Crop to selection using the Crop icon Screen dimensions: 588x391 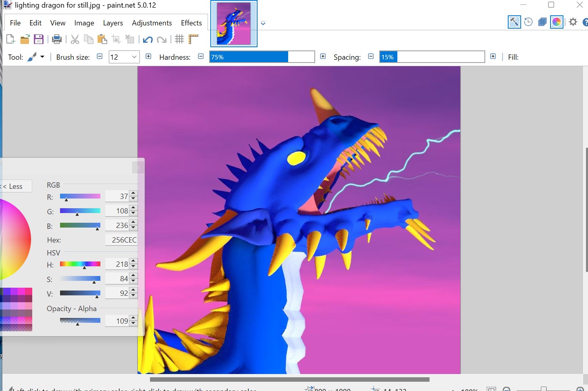[116, 39]
